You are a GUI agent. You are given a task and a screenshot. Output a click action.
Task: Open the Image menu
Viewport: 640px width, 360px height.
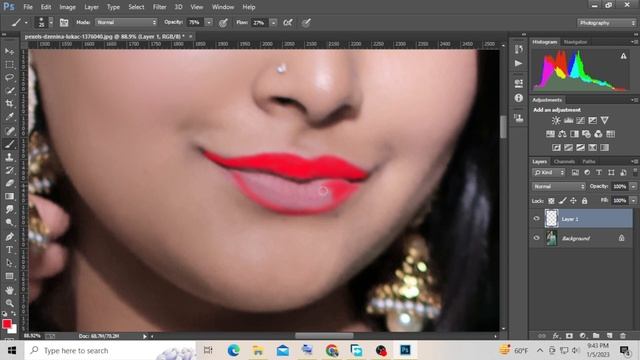[67, 7]
